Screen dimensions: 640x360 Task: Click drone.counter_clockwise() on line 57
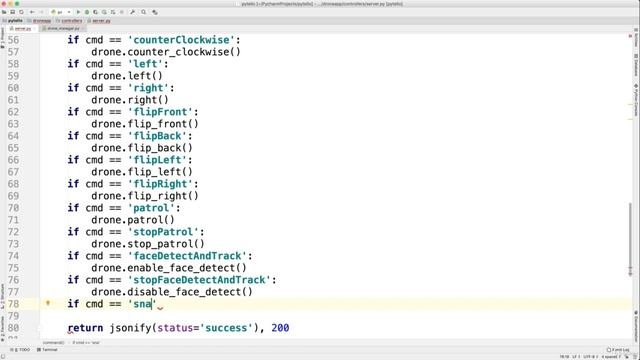166,52
